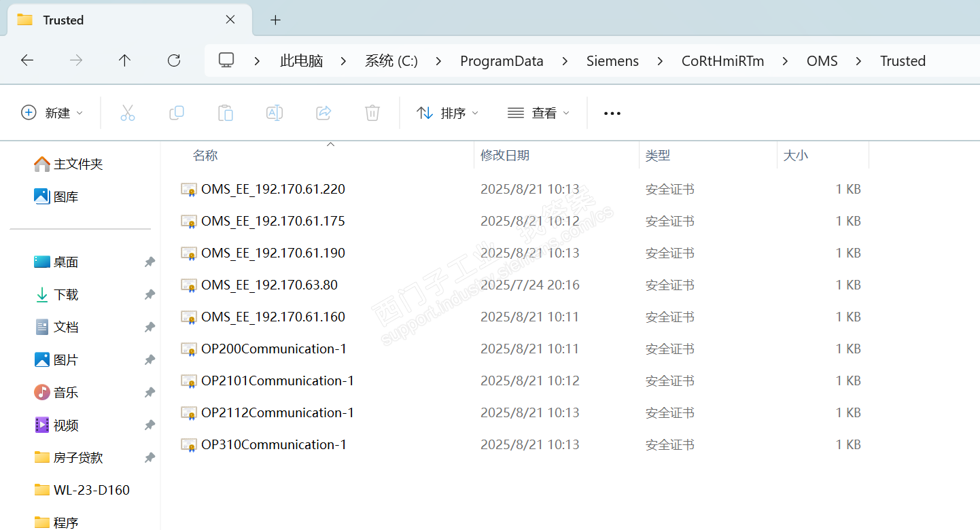Unpin 音乐 using its pin icon
980x530 pixels.
click(150, 393)
